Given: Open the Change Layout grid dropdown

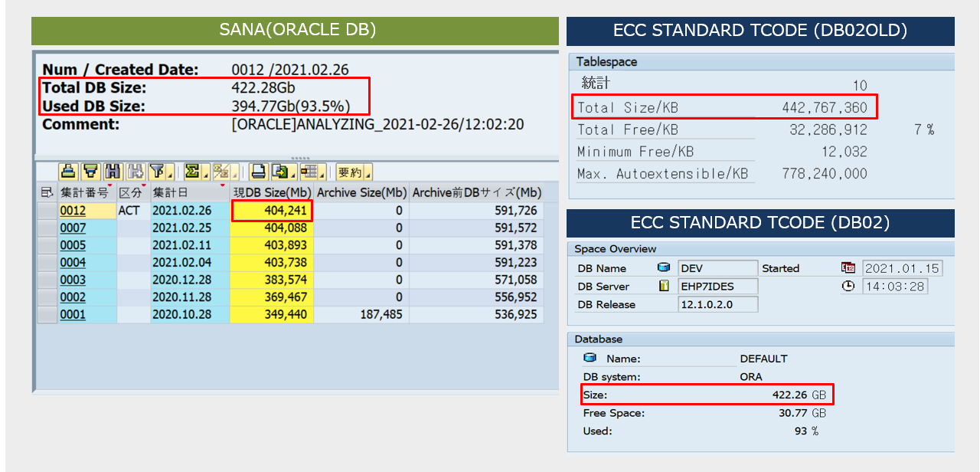Looking at the screenshot, I should pyautogui.click(x=312, y=171).
